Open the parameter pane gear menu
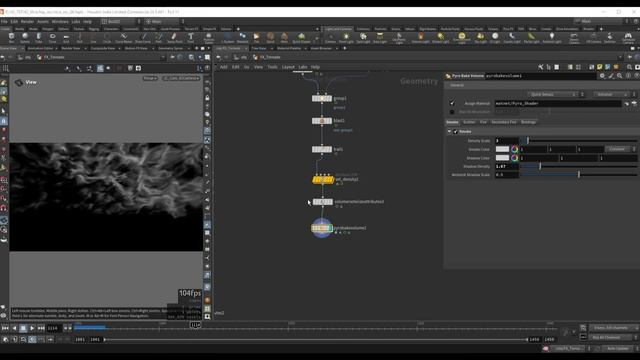The width and height of the screenshot is (640, 360). [x=602, y=76]
